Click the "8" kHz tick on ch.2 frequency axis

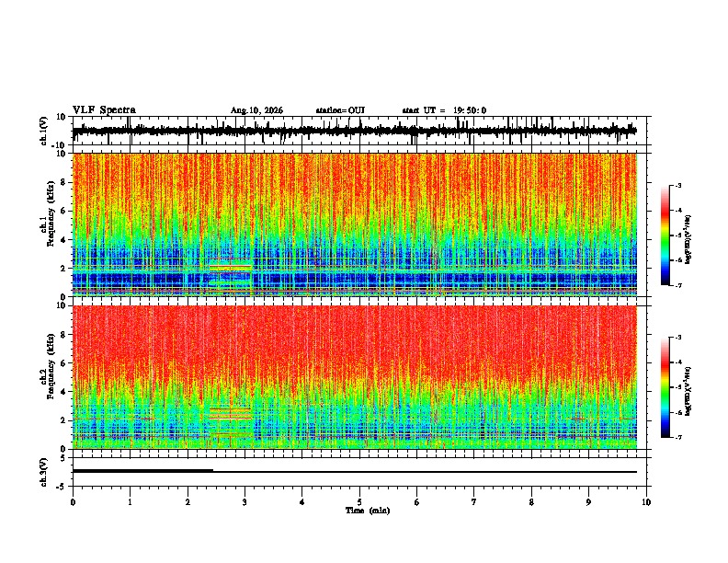click(63, 335)
